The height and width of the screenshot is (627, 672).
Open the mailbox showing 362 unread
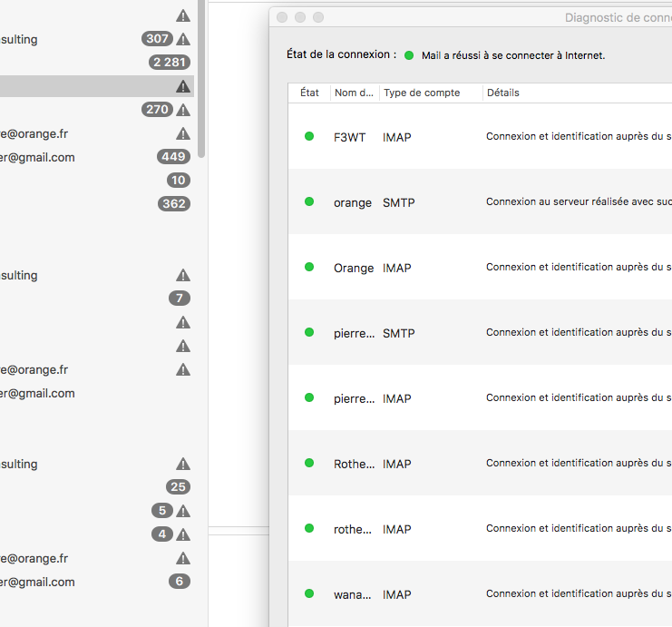[91, 204]
